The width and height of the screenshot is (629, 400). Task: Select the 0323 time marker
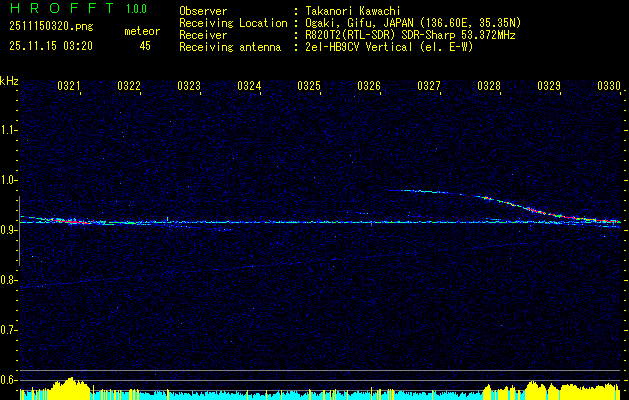point(189,87)
